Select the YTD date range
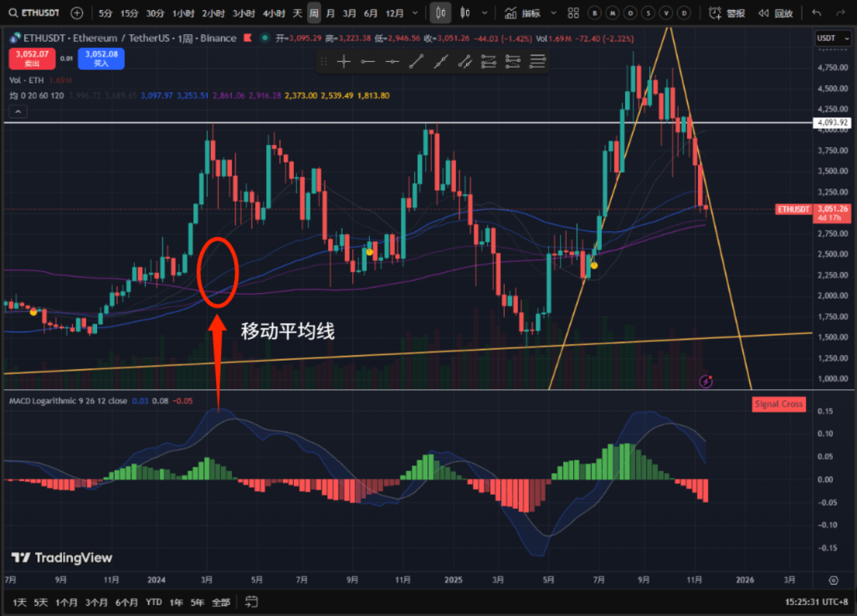The image size is (857, 616). click(154, 602)
